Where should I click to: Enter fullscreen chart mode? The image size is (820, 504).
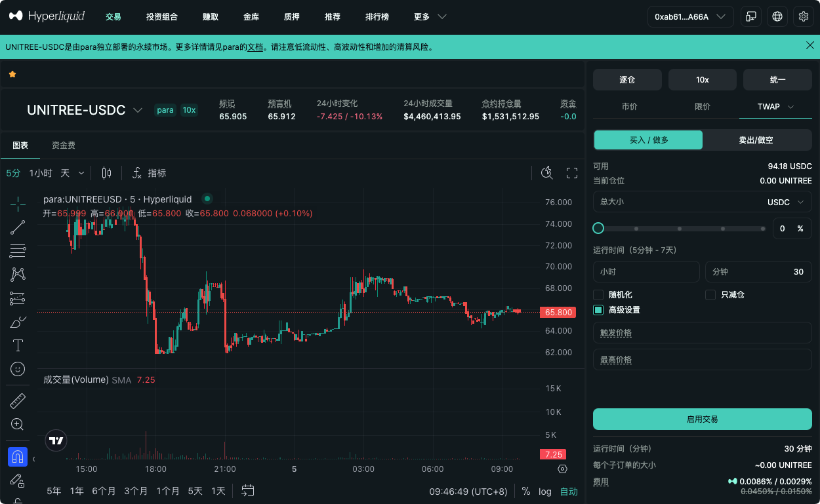[572, 173]
